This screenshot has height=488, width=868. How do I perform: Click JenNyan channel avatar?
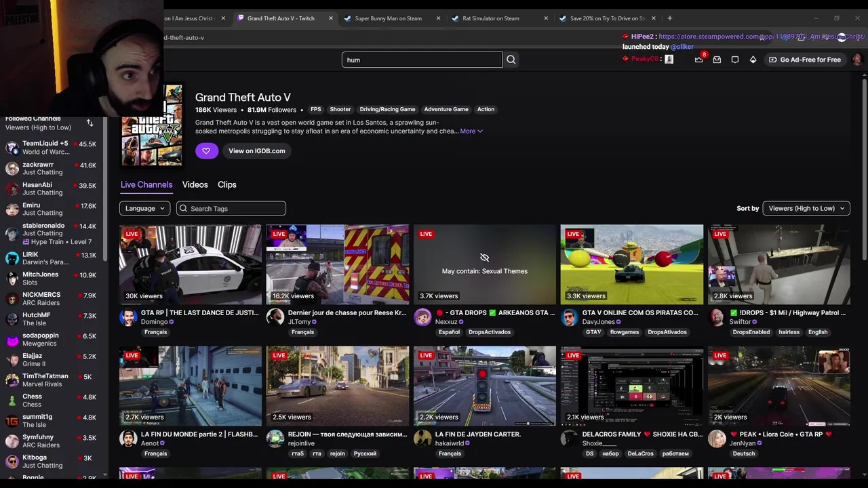[717, 439]
